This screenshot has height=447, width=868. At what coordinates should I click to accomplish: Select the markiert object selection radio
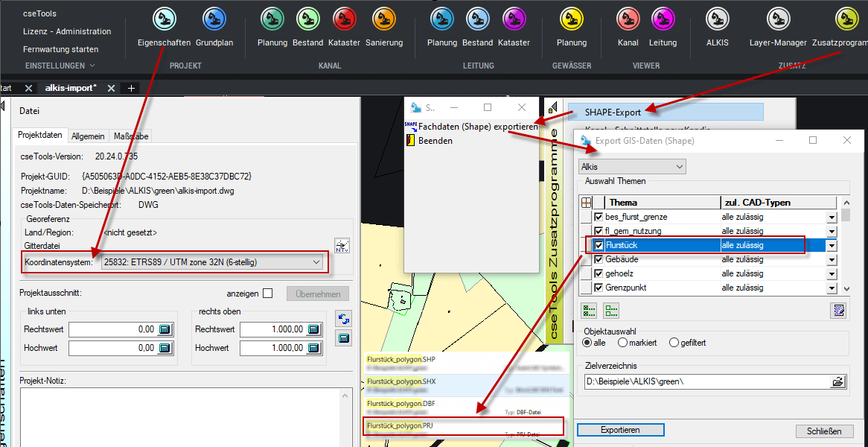(x=622, y=343)
